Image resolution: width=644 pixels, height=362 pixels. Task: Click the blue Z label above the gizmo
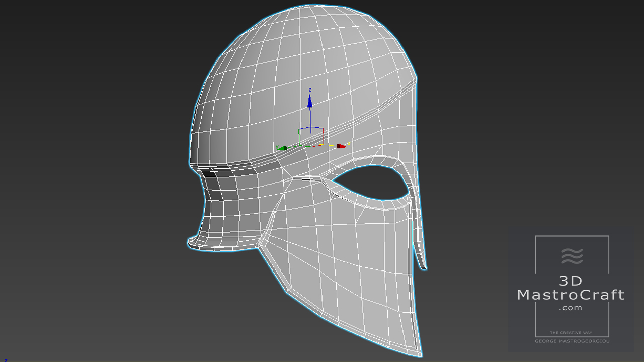click(x=310, y=90)
